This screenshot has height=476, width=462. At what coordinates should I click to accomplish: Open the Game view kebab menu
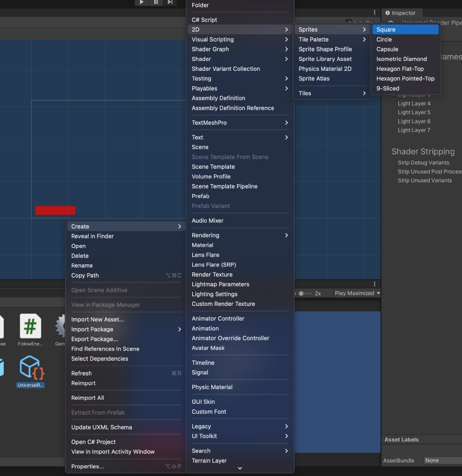click(374, 283)
